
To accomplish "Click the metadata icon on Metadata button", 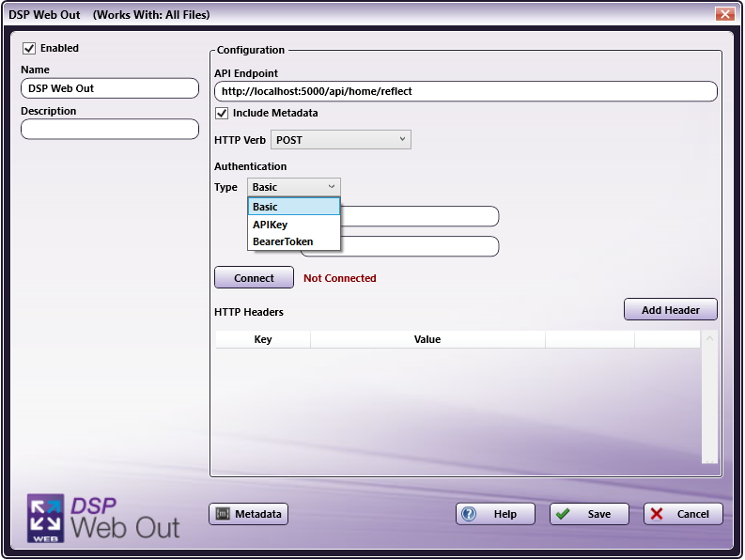I will coord(223,514).
